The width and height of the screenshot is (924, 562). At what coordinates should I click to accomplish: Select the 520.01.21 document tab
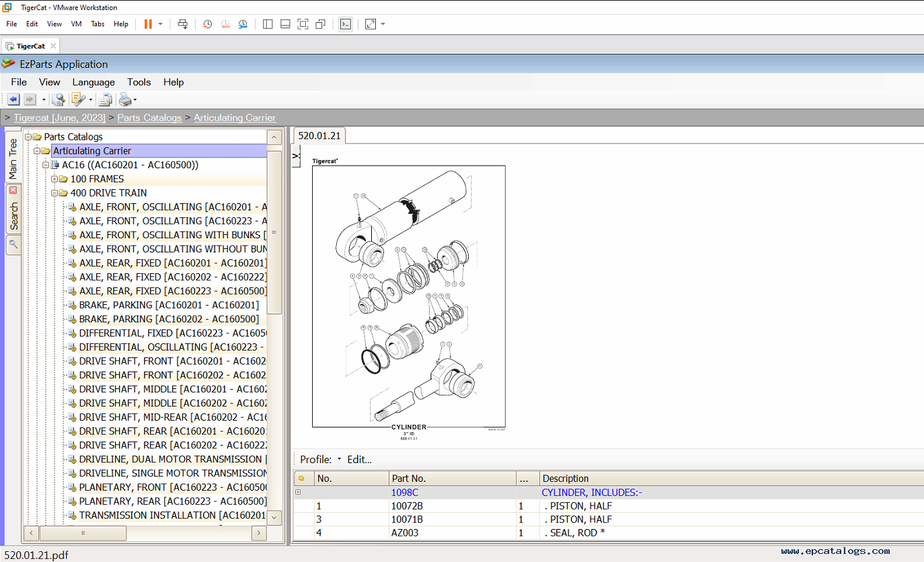click(319, 135)
